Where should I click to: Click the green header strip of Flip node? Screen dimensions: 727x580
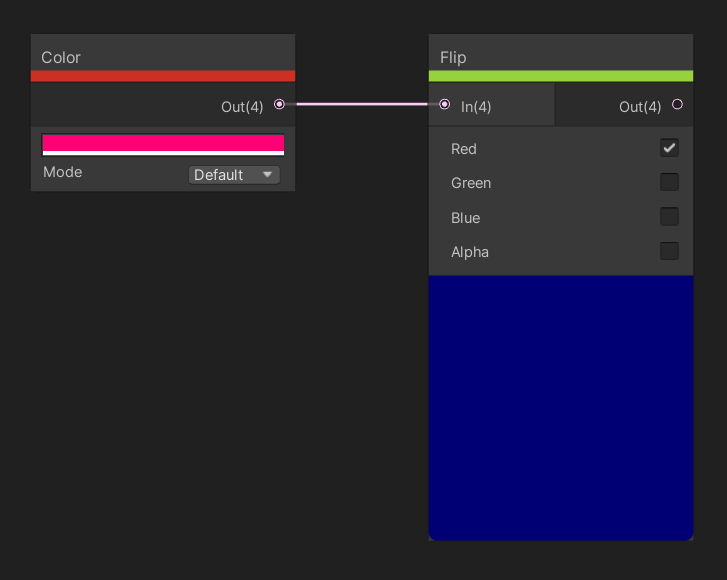(560, 76)
